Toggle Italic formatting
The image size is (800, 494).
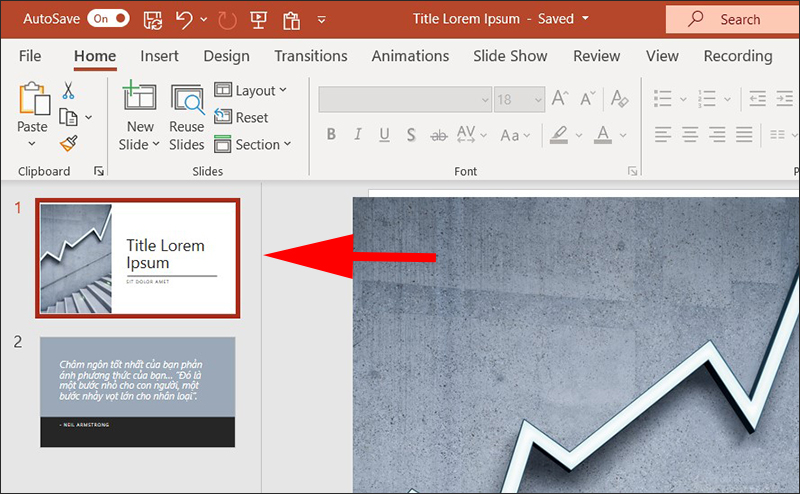click(x=358, y=134)
